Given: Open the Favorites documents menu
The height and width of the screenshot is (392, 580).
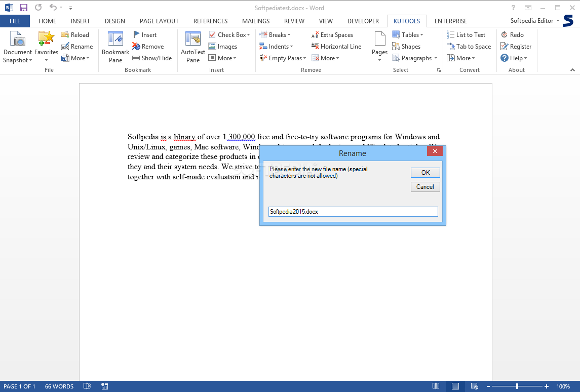Looking at the screenshot, I should point(46,47).
